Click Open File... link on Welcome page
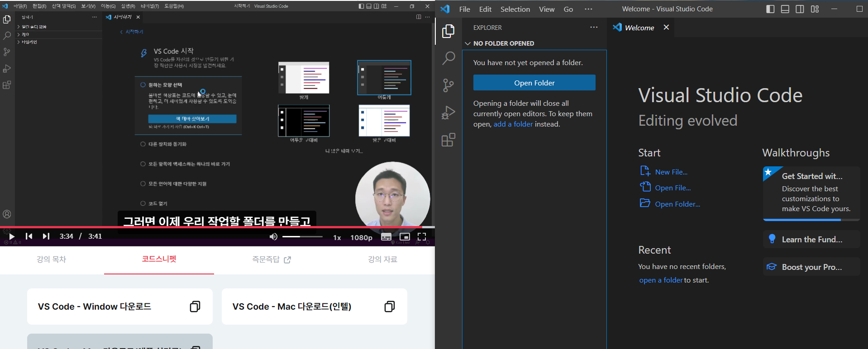 673,188
